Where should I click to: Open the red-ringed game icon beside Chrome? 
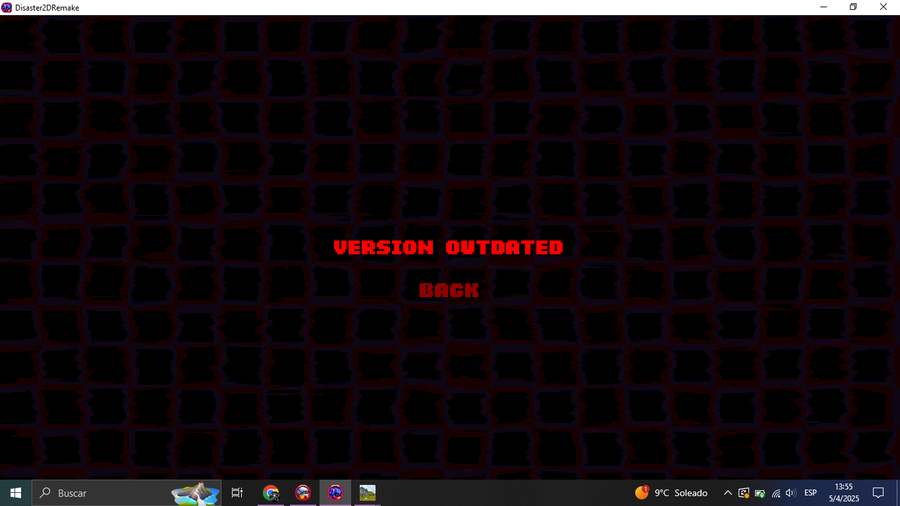coord(303,493)
